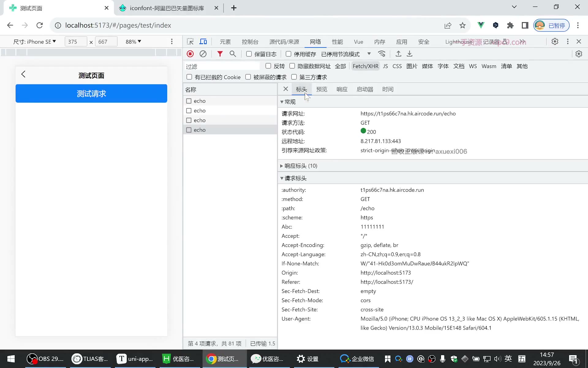This screenshot has height=368, width=588.
Task: Activate inspect element picker
Action: pyautogui.click(x=190, y=41)
